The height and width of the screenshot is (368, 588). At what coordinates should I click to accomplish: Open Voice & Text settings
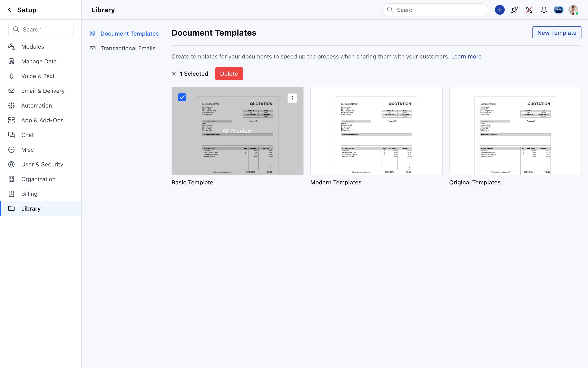(41, 76)
